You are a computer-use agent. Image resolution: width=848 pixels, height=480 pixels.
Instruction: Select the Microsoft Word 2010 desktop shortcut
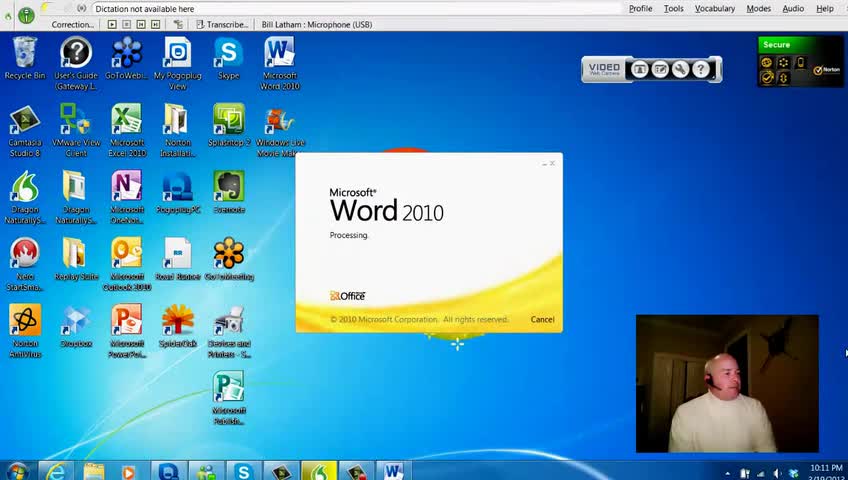click(x=280, y=63)
